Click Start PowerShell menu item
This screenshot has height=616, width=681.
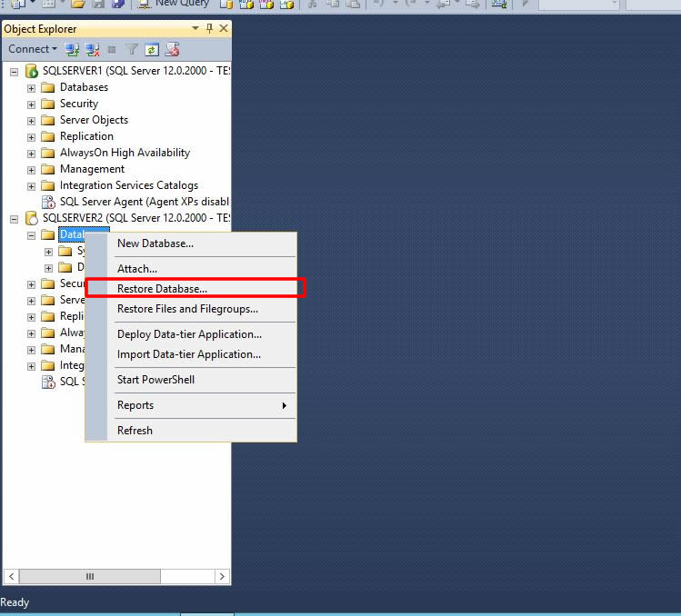coord(155,380)
